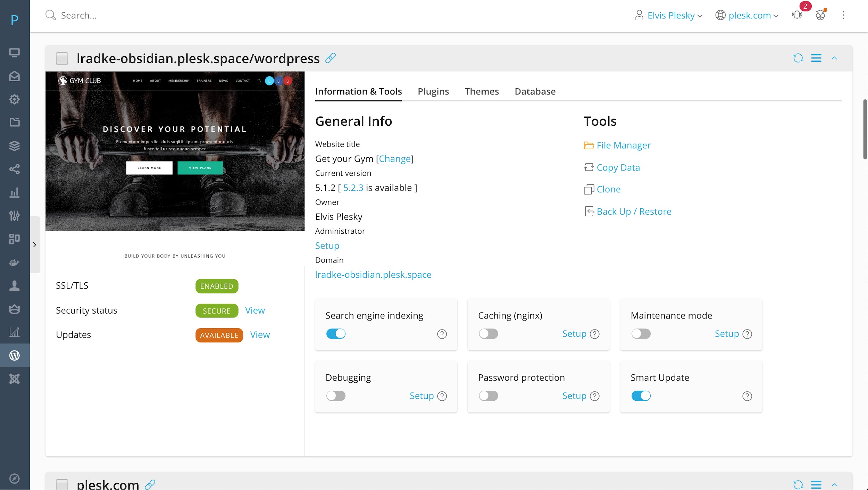Open the Docker whale sidebar icon
Screen dimensions: 868x490
click(15, 262)
